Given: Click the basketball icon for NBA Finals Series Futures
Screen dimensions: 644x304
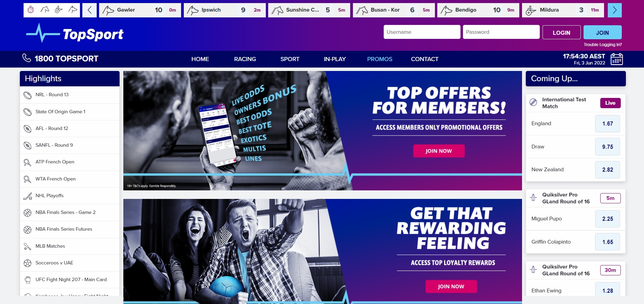Looking at the screenshot, I should pyautogui.click(x=28, y=229).
